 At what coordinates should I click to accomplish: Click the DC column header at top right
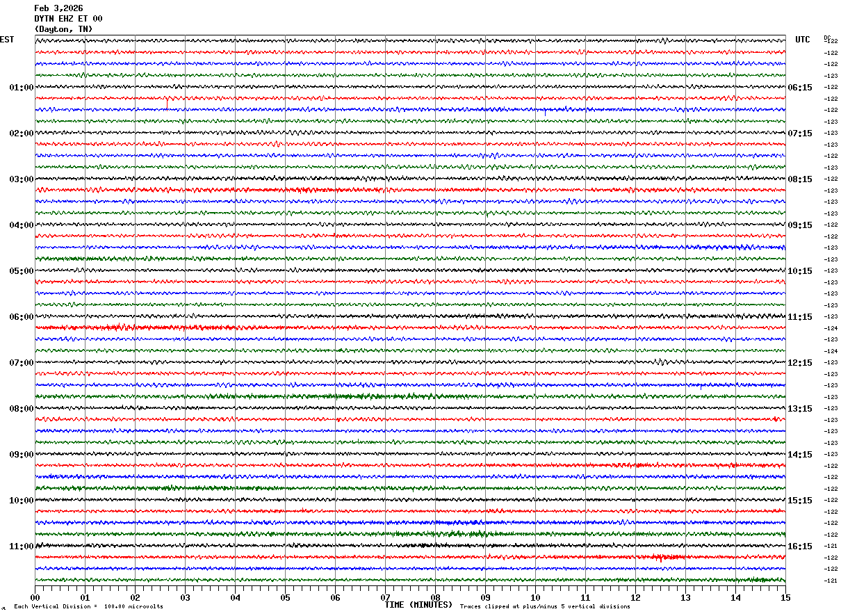[827, 38]
